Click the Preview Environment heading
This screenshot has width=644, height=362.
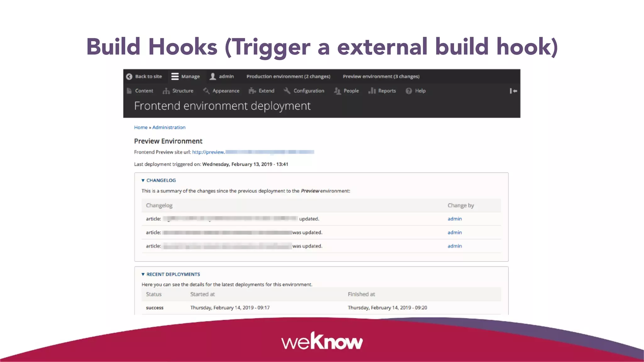(x=168, y=141)
